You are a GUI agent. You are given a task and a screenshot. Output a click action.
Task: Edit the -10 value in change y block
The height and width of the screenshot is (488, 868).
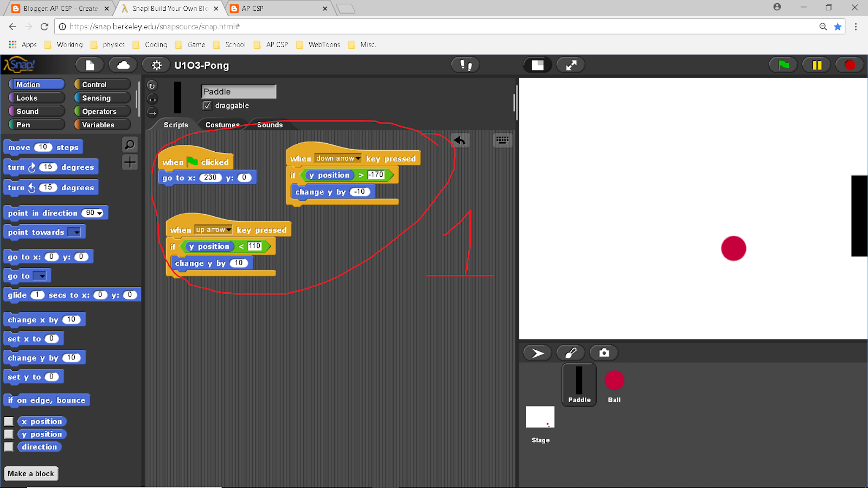coord(360,191)
